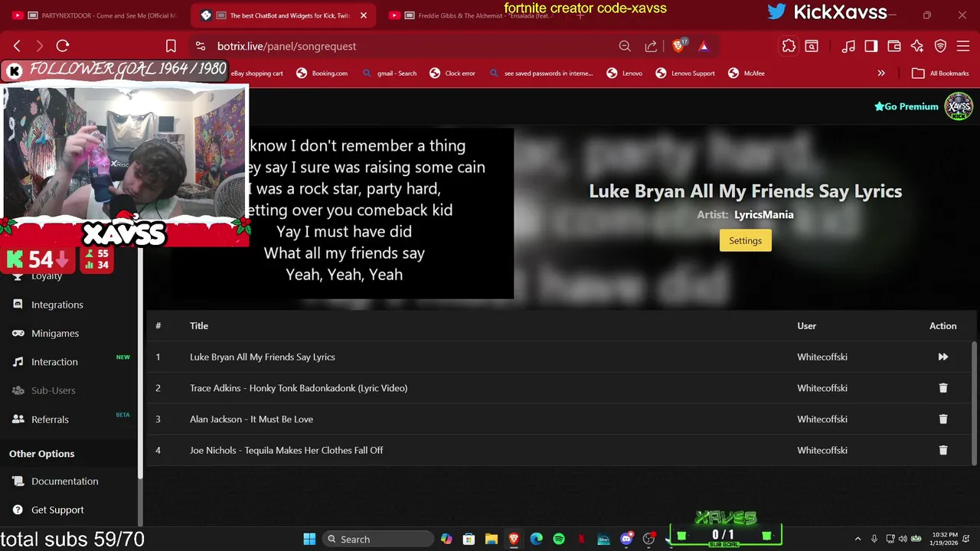
Task: Open Interaction in the sidebar
Action: 54,362
